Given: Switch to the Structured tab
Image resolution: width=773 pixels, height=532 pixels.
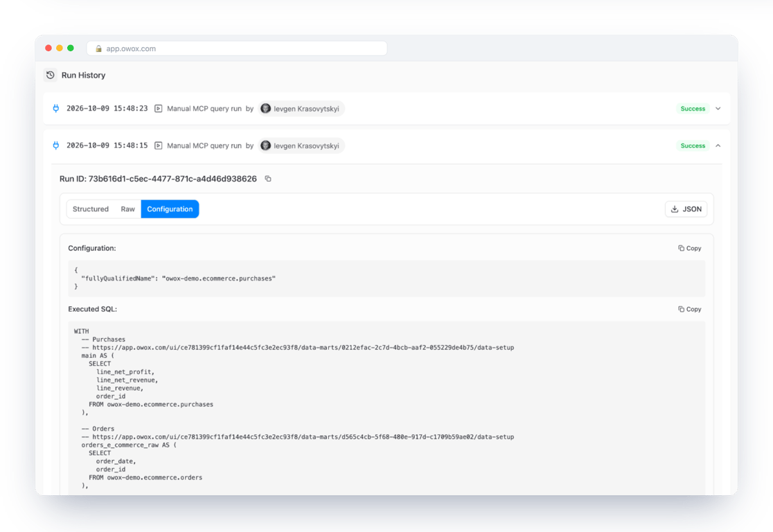Looking at the screenshot, I should tap(91, 209).
